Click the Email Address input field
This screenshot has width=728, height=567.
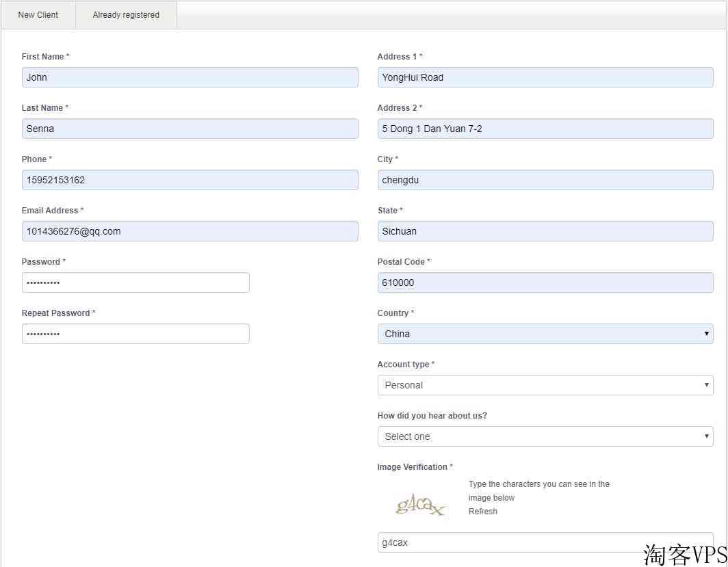[x=190, y=231]
